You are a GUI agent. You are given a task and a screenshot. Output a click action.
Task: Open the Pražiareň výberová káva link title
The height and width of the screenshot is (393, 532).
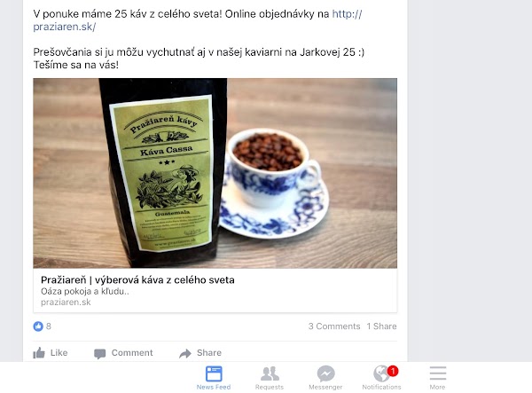tap(137, 280)
